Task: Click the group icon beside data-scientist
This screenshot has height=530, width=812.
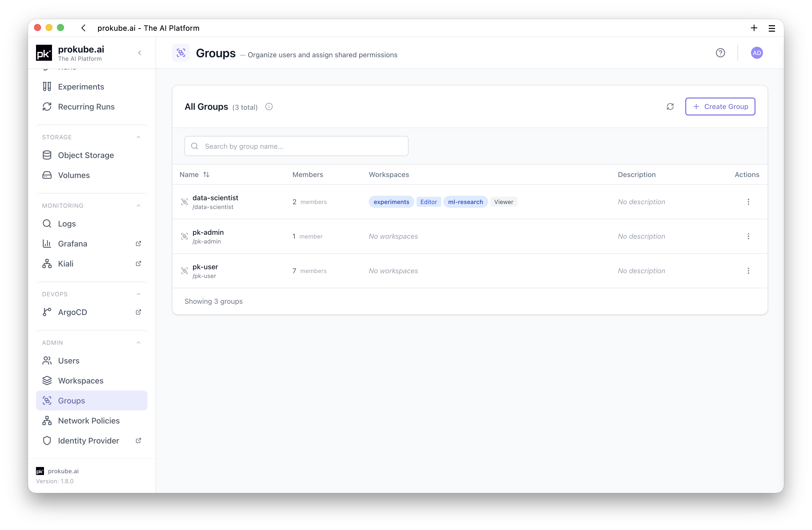Action: point(184,202)
